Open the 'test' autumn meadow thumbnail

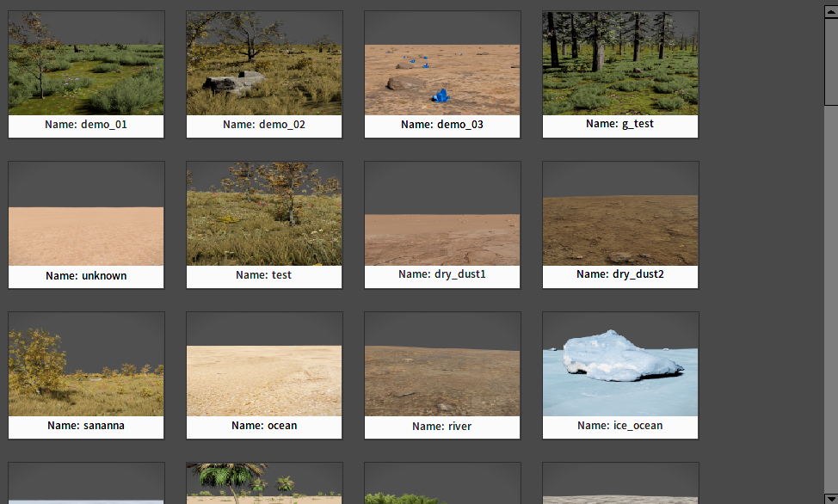pyautogui.click(x=264, y=214)
